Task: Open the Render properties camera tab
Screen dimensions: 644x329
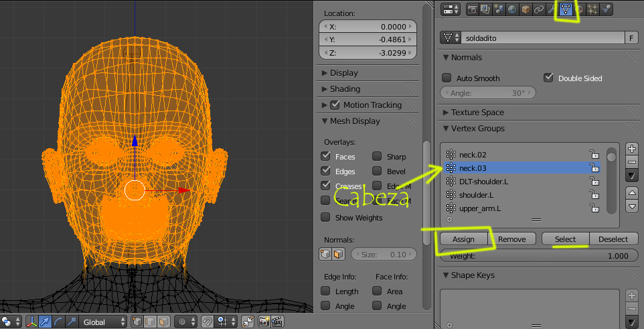Action: 472,9
